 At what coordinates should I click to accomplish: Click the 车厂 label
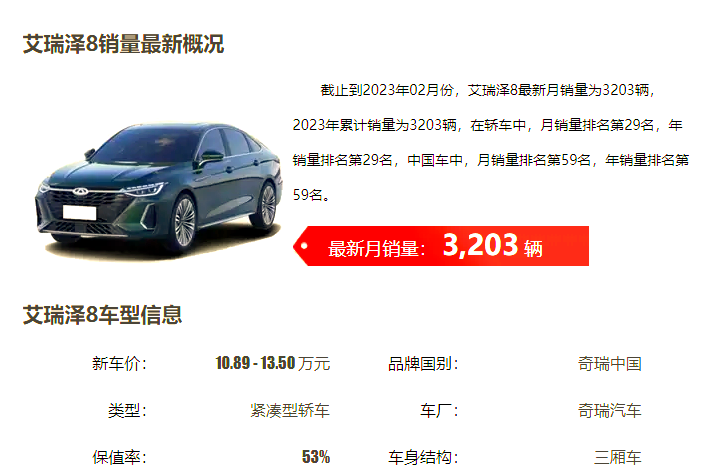[x=439, y=410]
